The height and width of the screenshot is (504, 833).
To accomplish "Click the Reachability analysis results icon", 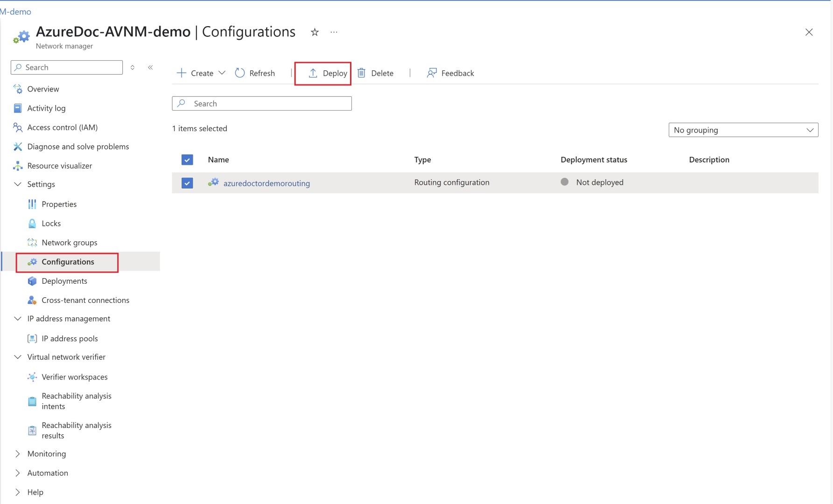I will tap(32, 430).
